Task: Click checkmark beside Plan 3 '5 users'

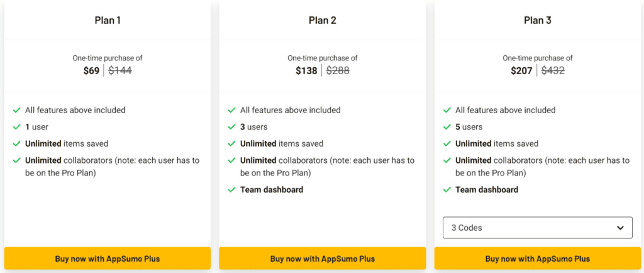Action: pyautogui.click(x=447, y=127)
